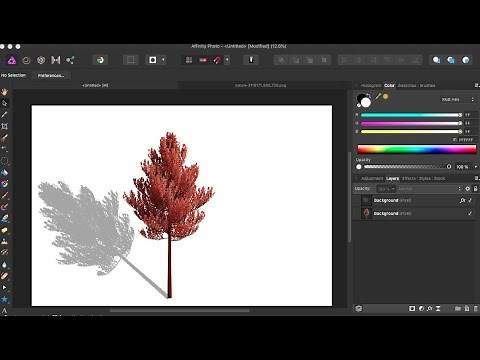Open nature png document tab

260,85
